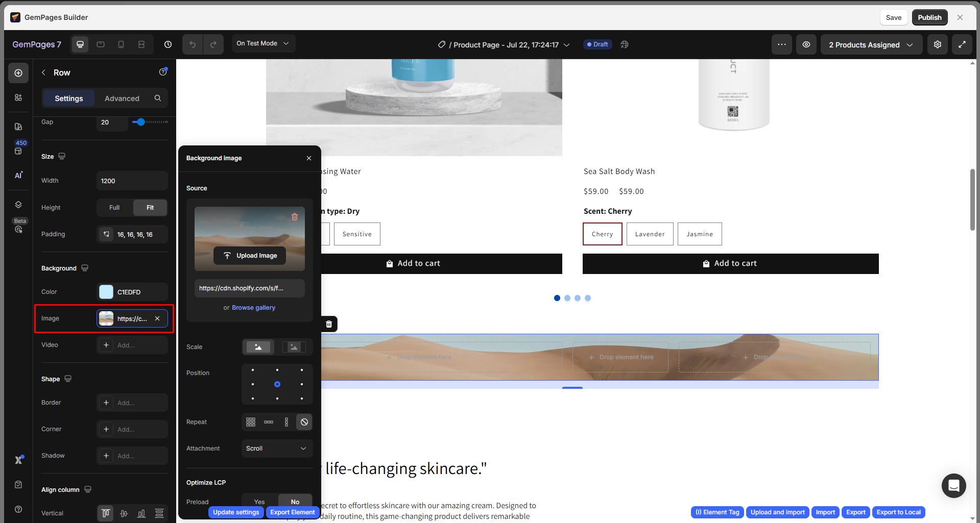980x523 pixels.
Task: Click the Publish button
Action: click(x=929, y=17)
